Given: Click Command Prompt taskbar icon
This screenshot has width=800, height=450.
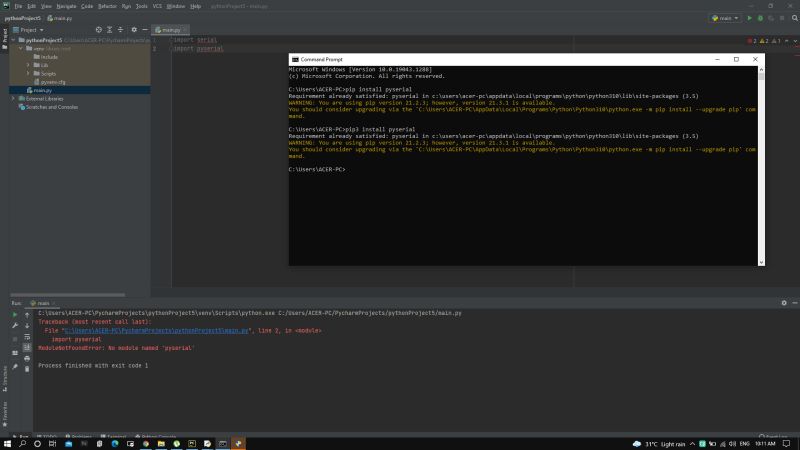Looking at the screenshot, I should 223,443.
